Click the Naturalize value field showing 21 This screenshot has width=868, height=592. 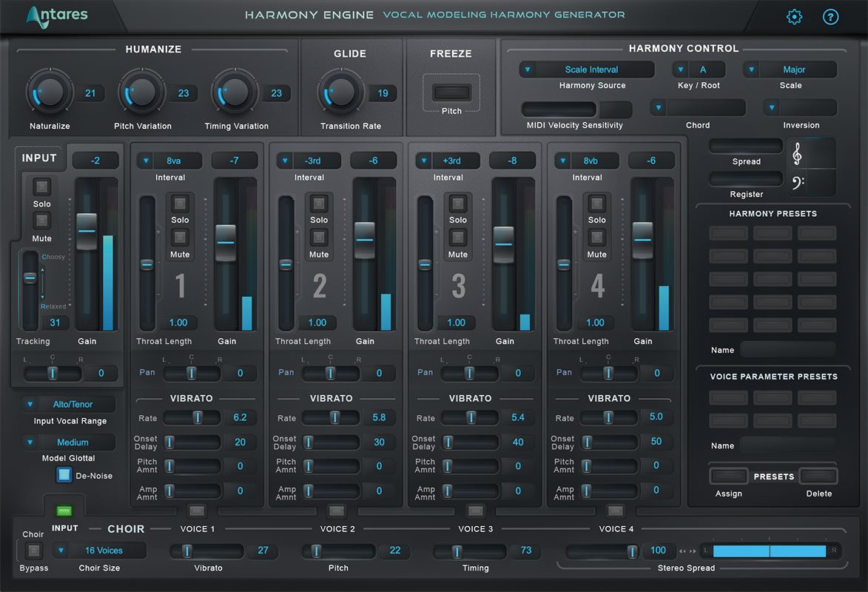(90, 93)
